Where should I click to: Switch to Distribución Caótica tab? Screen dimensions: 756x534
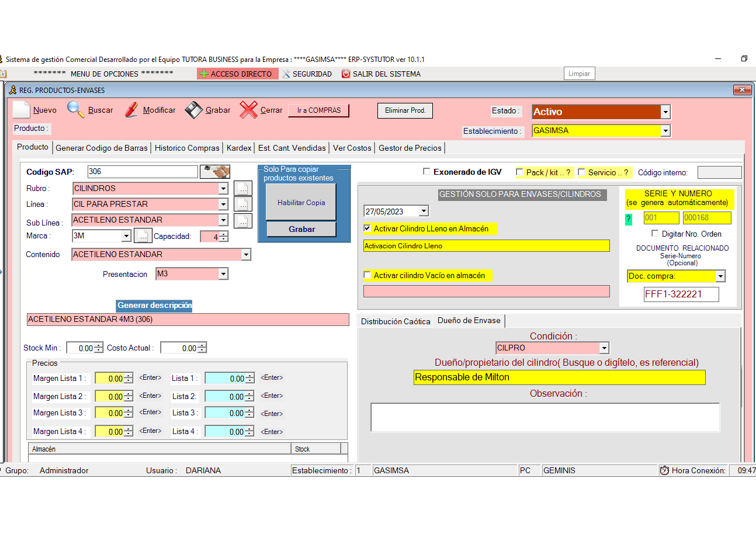tap(396, 321)
